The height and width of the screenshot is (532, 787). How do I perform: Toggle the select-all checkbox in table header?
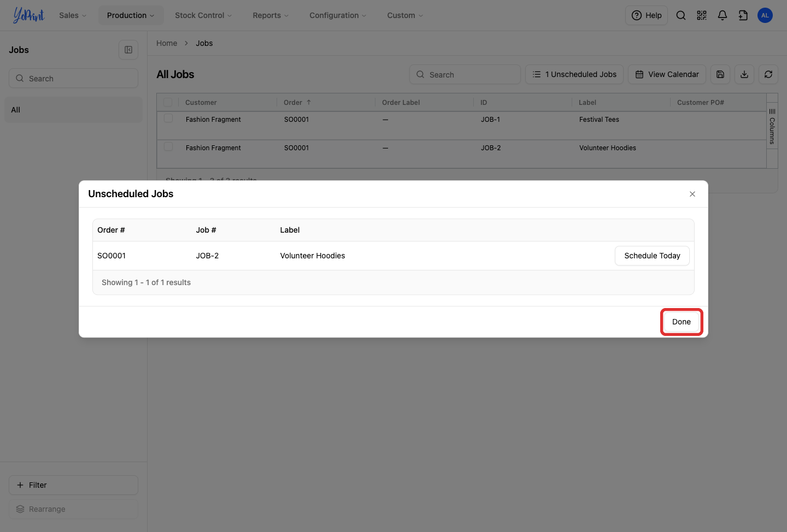click(x=168, y=102)
